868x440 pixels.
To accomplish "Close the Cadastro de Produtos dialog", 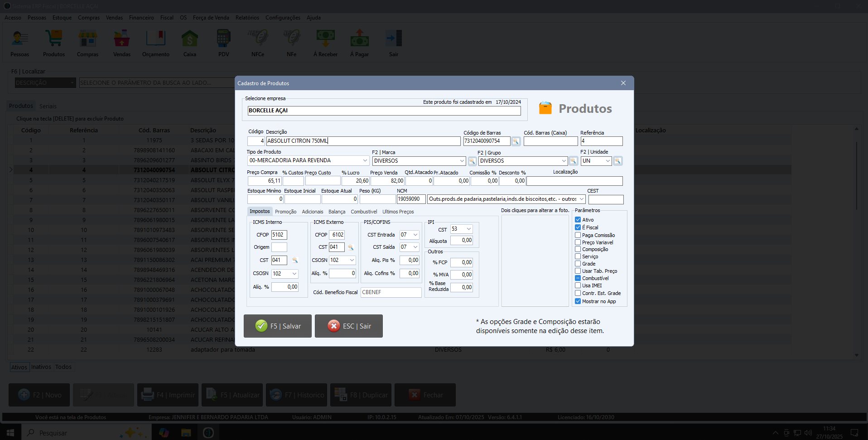I will pos(623,83).
